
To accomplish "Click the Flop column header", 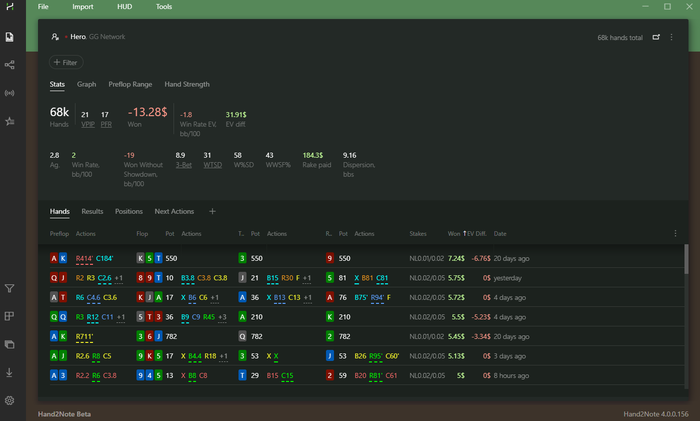I will (142, 233).
